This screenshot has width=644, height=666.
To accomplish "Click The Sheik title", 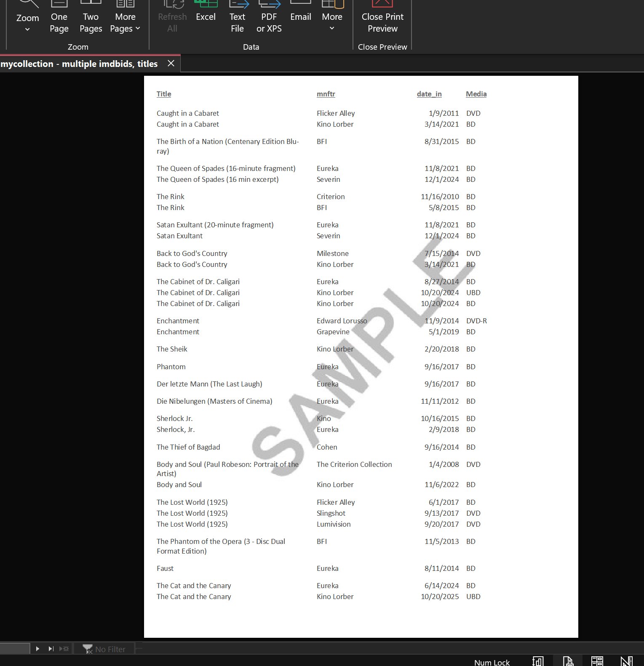I will click(172, 349).
